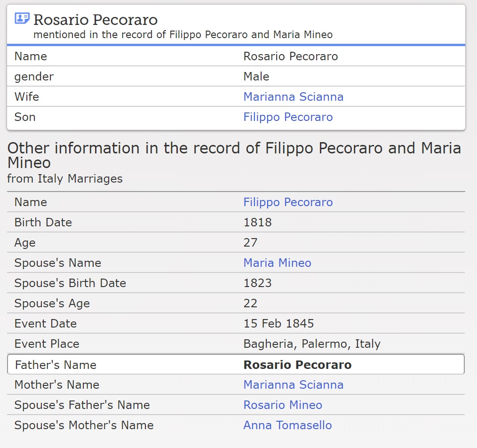This screenshot has width=477, height=448.
Task: Follow Filippo Pecoraro link in marriage Name row
Action: [x=288, y=202]
